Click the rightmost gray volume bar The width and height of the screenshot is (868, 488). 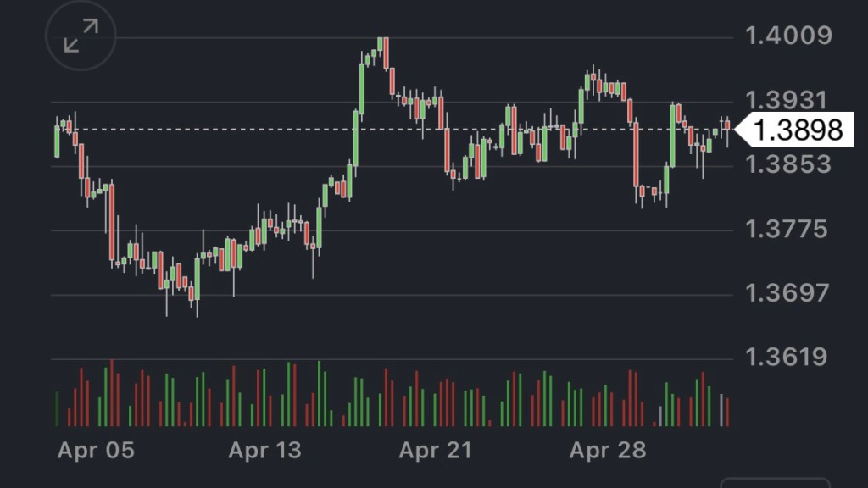point(721,410)
